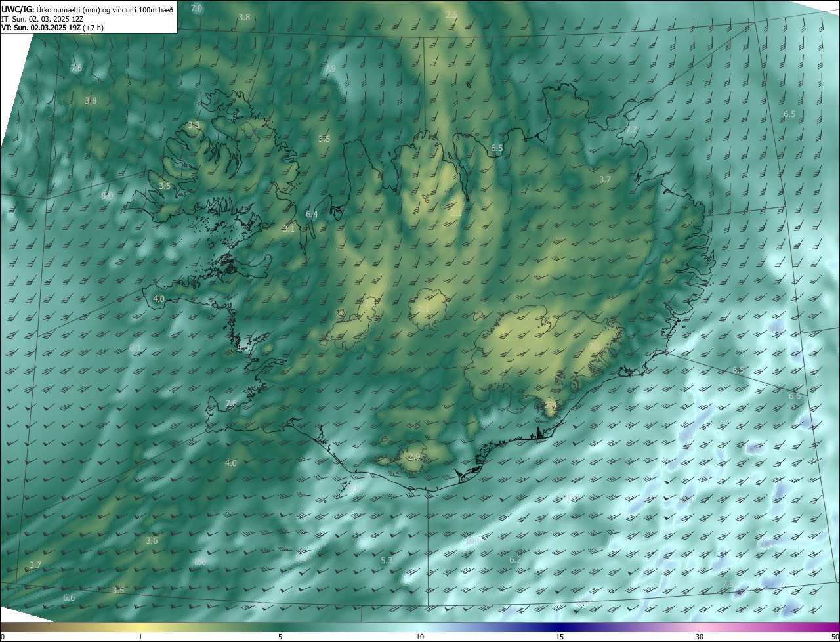
Task: Click the "6.2" value over the sea
Action: point(515,559)
